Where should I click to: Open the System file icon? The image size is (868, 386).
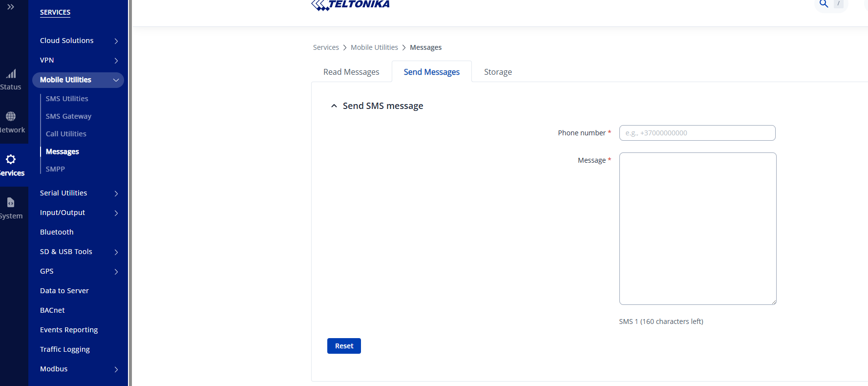[11, 202]
